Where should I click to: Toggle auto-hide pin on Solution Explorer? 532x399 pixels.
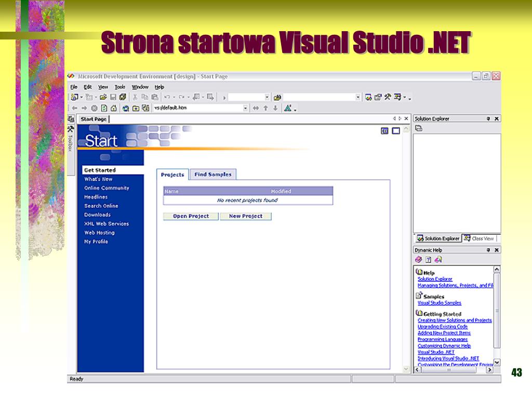point(488,118)
